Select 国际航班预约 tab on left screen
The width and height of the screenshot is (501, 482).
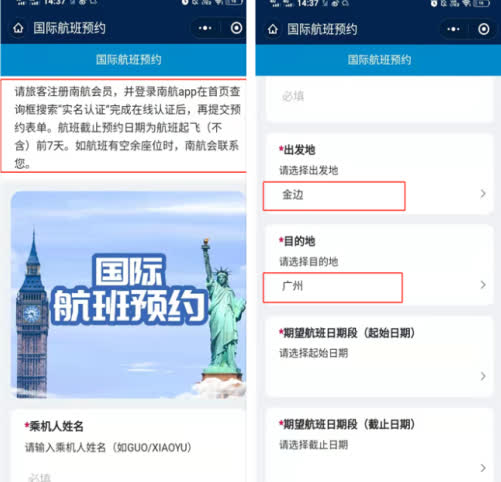point(128,60)
